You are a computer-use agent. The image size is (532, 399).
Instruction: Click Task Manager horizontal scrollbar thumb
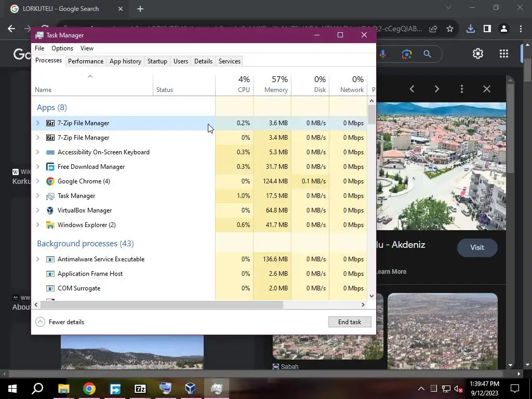(162, 304)
